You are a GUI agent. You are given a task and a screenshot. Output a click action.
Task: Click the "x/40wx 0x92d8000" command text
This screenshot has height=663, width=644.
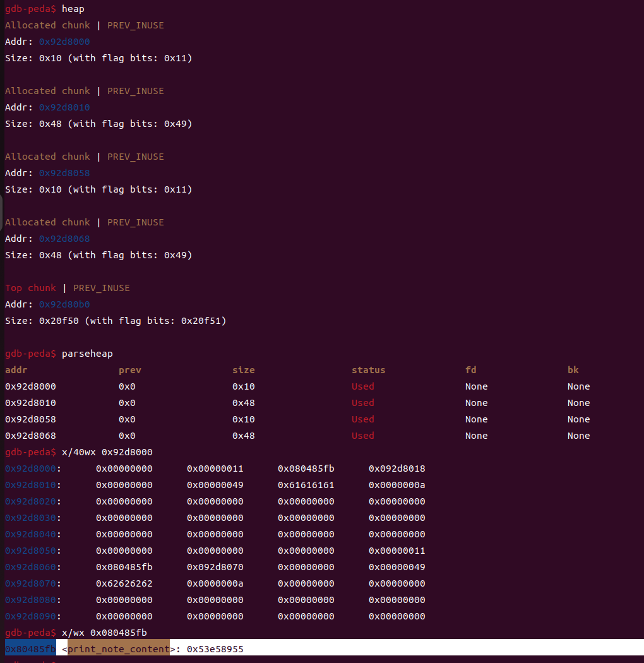pos(107,452)
